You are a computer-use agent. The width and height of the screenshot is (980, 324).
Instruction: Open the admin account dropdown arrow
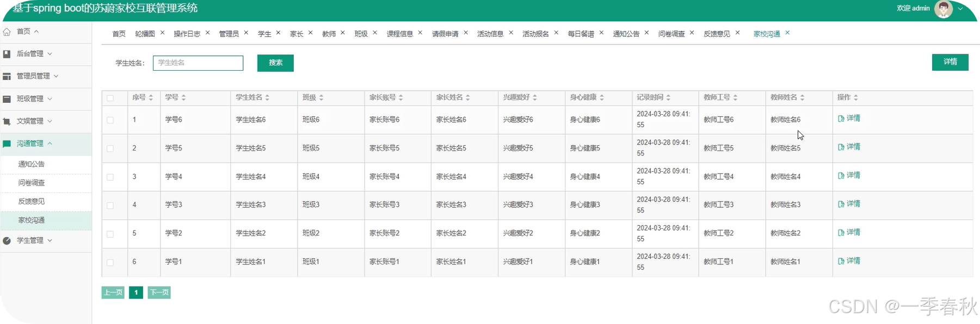(960, 9)
